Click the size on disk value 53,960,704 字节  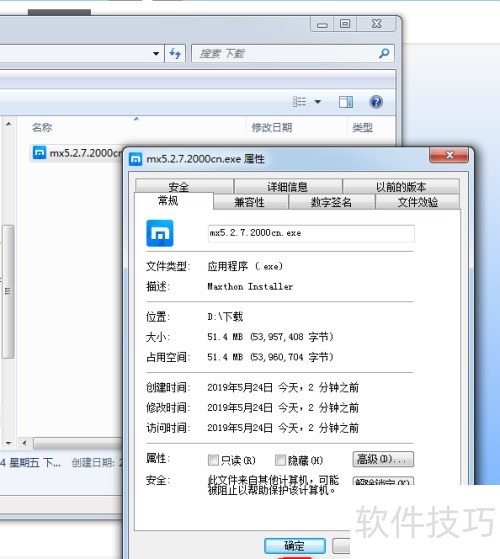(x=292, y=357)
